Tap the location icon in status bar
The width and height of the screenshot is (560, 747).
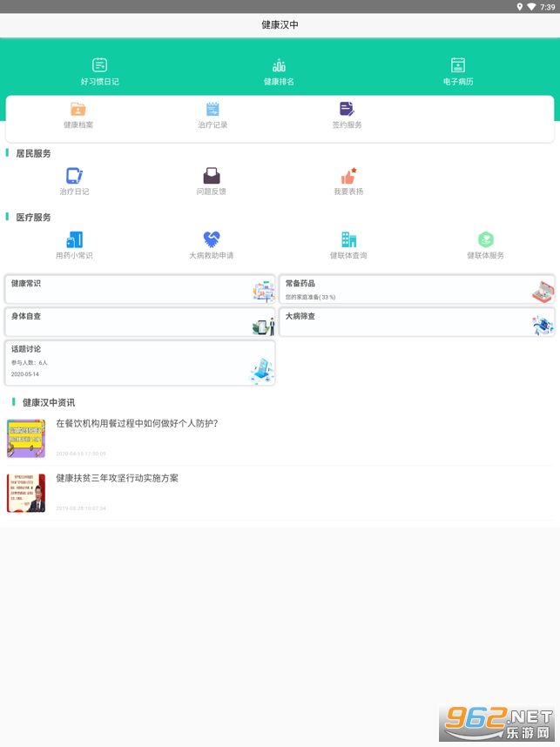click(x=519, y=7)
